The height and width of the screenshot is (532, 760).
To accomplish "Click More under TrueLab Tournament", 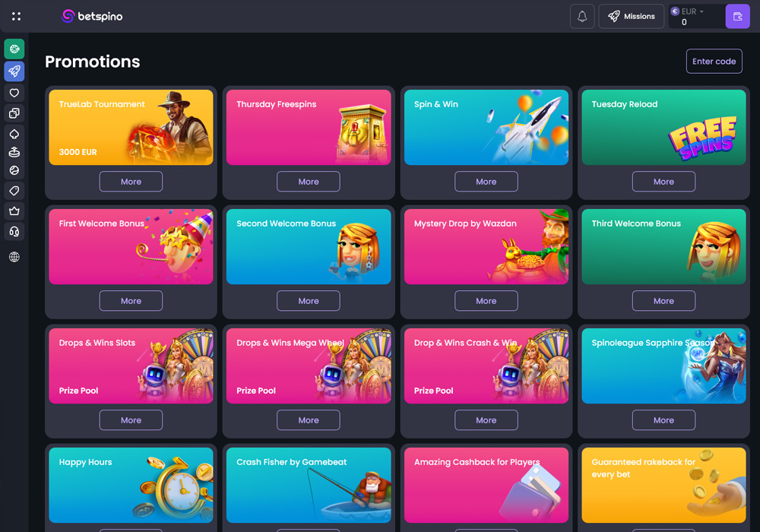I will pos(131,182).
